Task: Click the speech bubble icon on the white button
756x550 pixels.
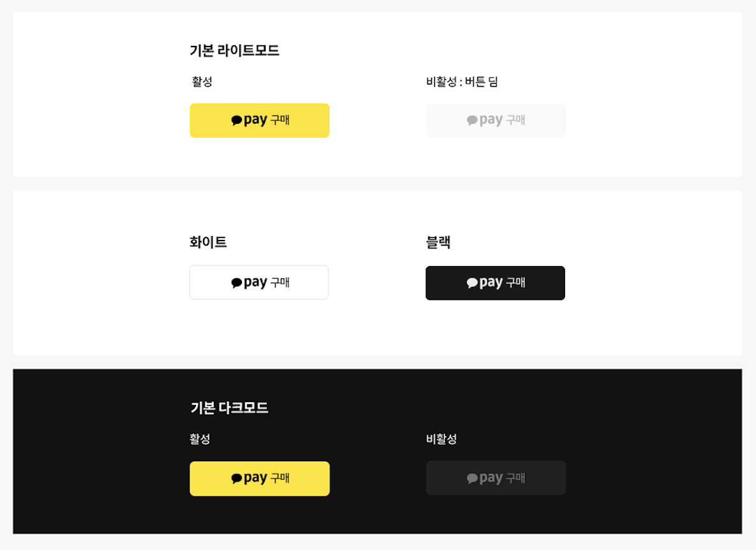Action: click(236, 283)
